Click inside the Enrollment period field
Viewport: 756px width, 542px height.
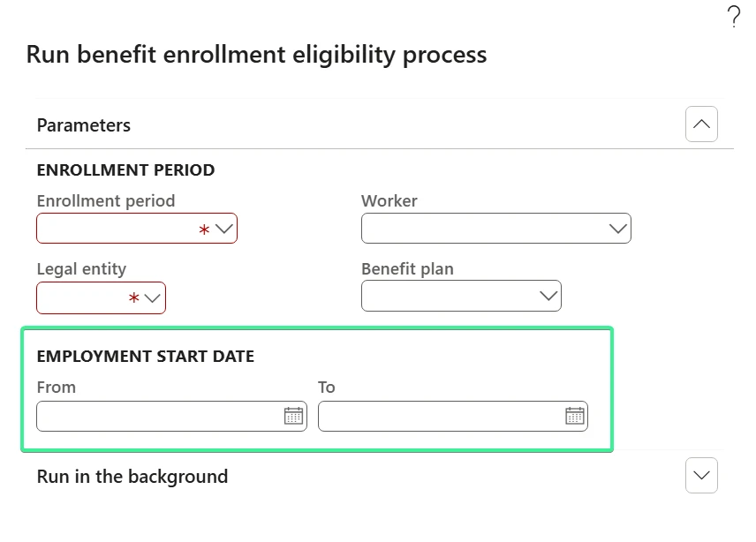117,229
